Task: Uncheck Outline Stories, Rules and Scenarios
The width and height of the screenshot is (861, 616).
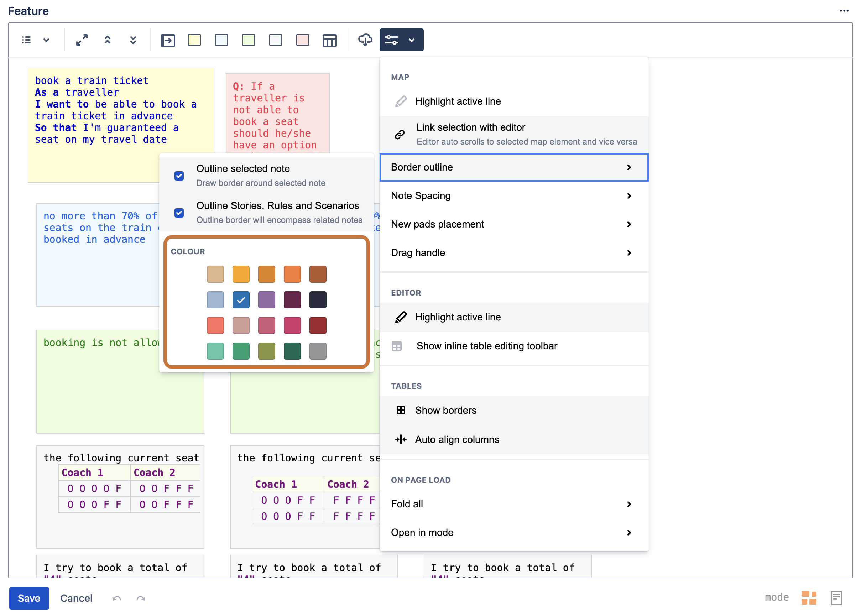Action: click(179, 213)
